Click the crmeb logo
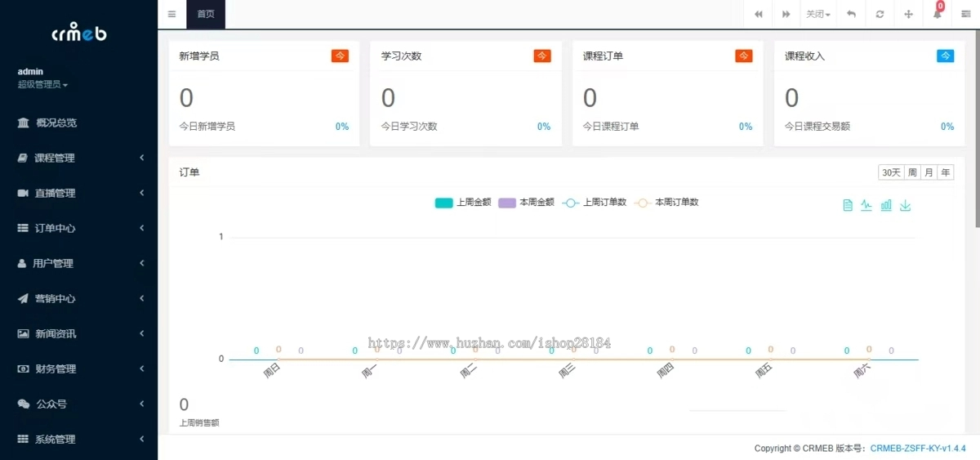The image size is (980, 460). click(78, 33)
